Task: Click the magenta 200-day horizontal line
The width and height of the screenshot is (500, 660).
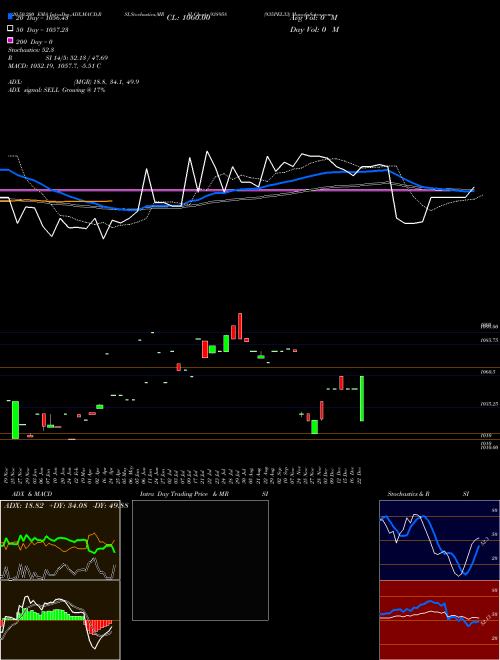Action: point(237,190)
